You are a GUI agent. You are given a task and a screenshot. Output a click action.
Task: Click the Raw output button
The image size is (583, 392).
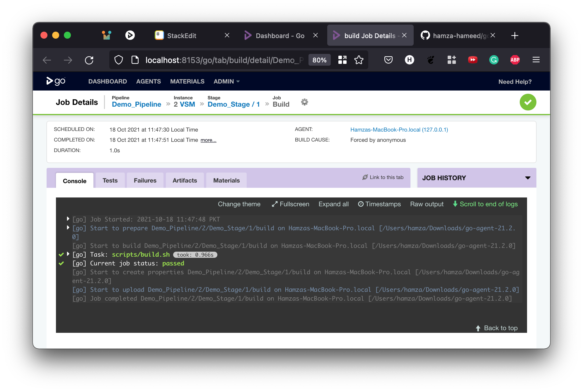pyautogui.click(x=427, y=203)
